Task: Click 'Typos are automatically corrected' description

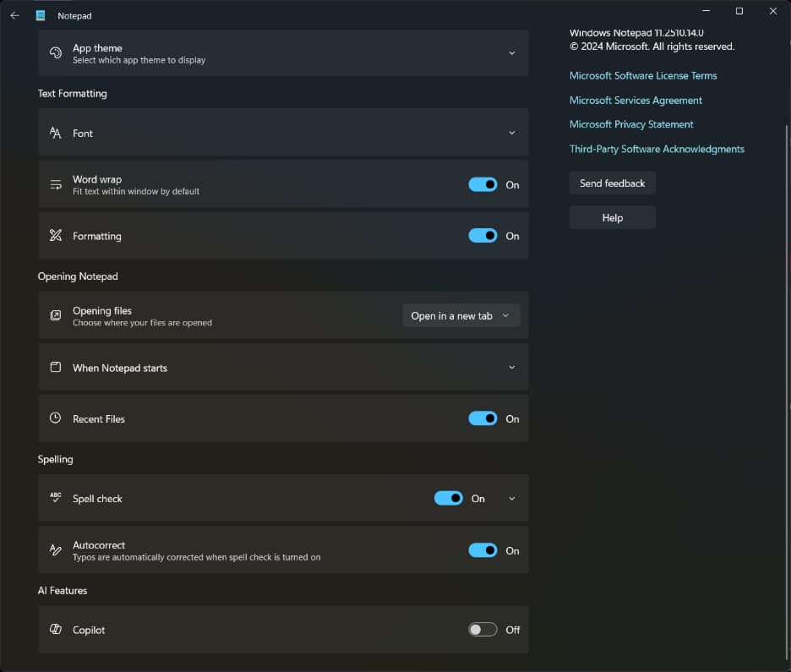Action: [x=197, y=557]
